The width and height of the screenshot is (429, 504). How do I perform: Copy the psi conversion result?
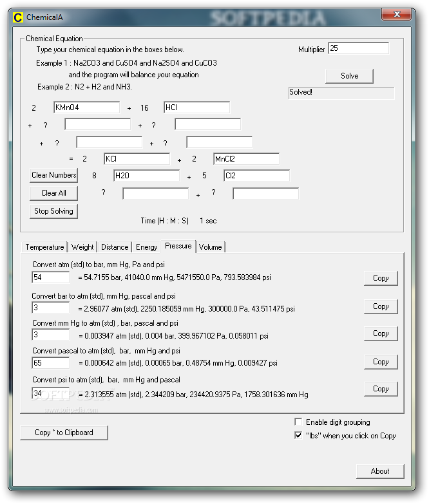coord(381,389)
